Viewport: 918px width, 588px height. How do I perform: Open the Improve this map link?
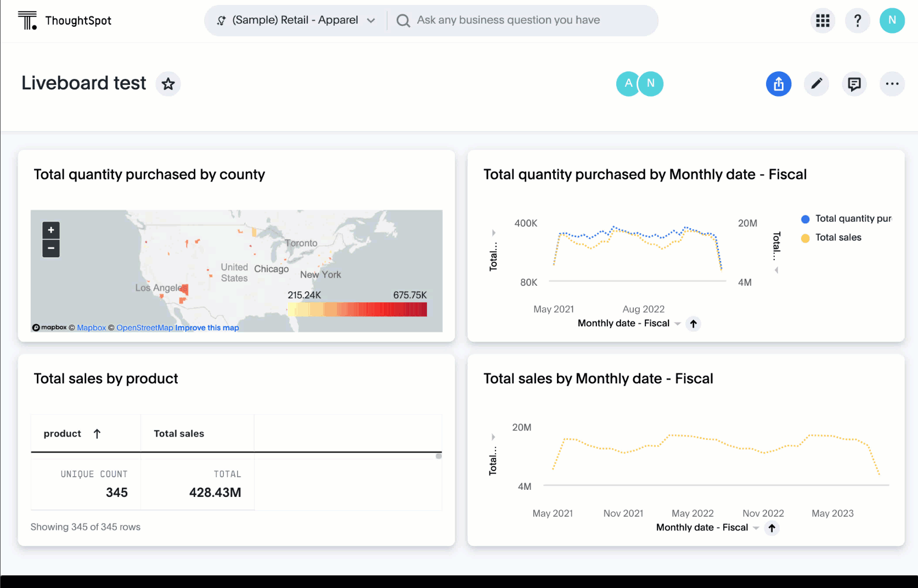point(207,327)
